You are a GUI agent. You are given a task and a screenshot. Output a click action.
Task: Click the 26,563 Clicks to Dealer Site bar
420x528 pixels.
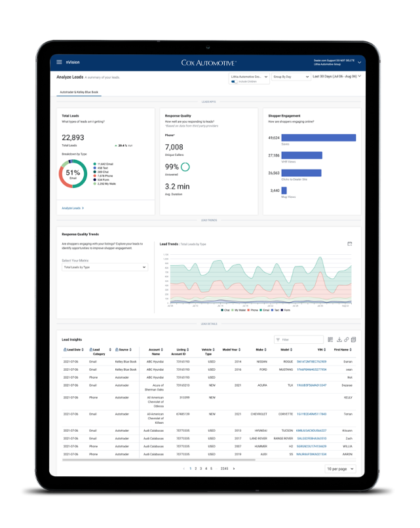coord(301,173)
